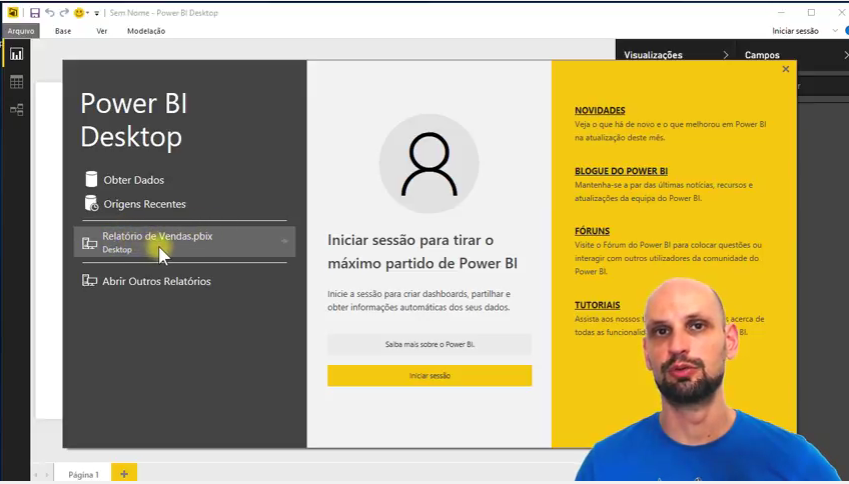
Task: Click the Abrir Outros Relatórios icon
Action: pos(89,280)
